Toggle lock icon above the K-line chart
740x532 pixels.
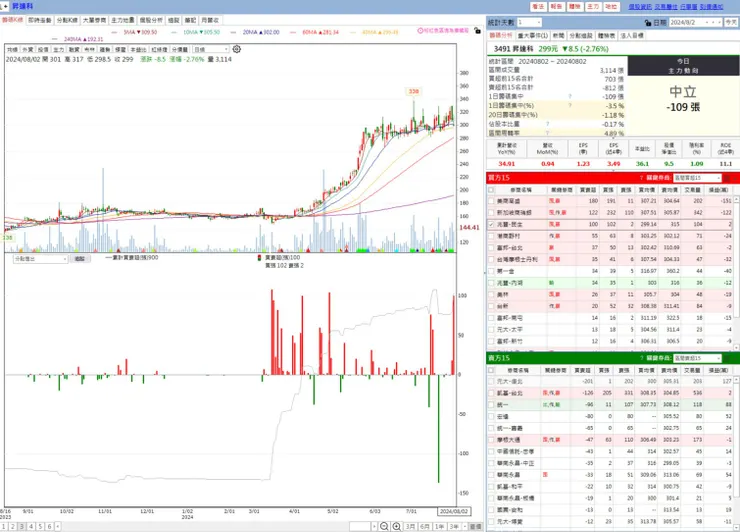point(478,31)
